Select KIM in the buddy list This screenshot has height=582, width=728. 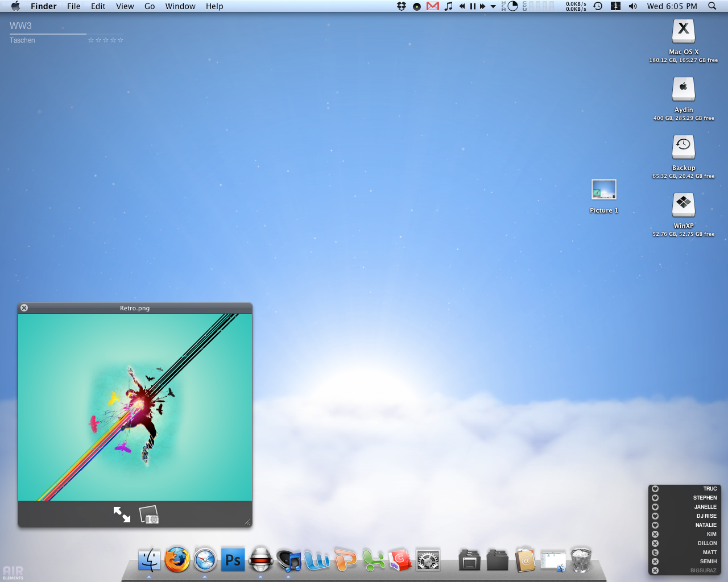point(712,534)
